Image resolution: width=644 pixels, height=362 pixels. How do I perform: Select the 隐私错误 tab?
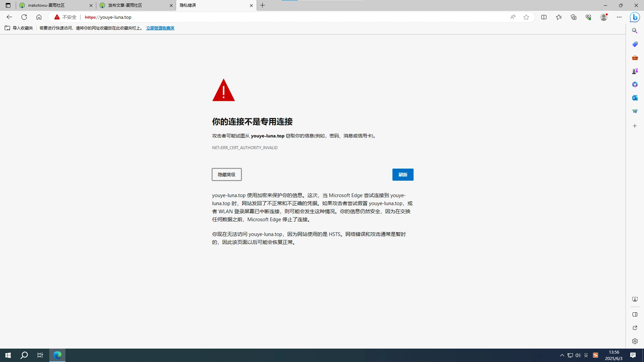tap(216, 5)
